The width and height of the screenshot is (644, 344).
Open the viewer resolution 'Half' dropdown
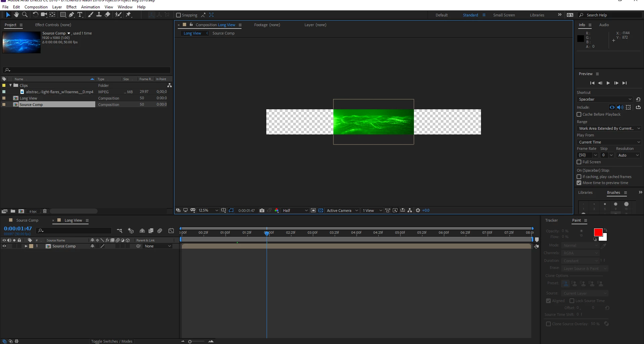[295, 211]
